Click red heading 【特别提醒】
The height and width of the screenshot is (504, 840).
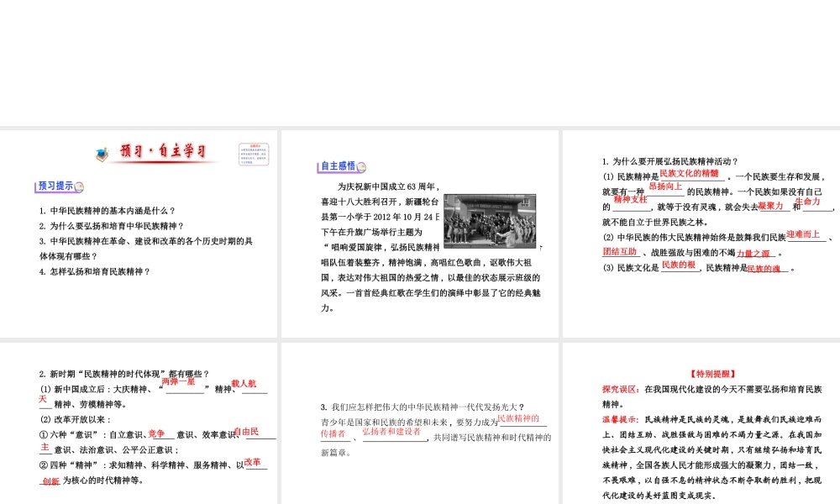712,374
